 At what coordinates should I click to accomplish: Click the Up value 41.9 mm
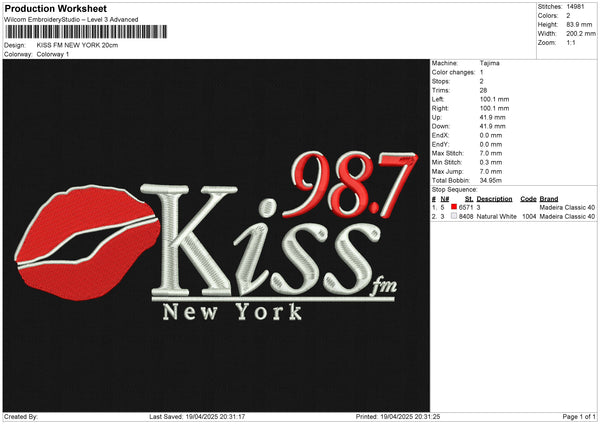tap(492, 117)
